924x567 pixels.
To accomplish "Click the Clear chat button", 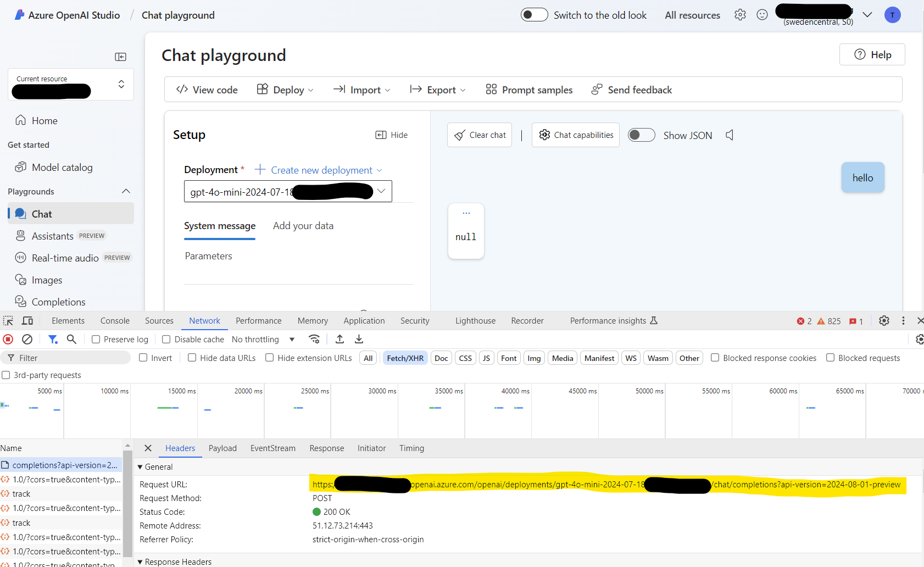I will pos(480,135).
